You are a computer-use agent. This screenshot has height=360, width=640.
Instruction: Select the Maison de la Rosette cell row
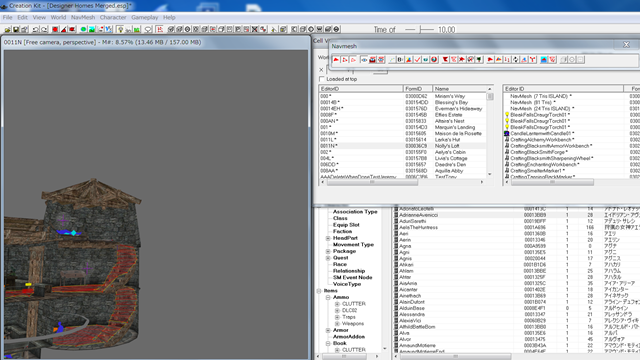(x=402, y=133)
